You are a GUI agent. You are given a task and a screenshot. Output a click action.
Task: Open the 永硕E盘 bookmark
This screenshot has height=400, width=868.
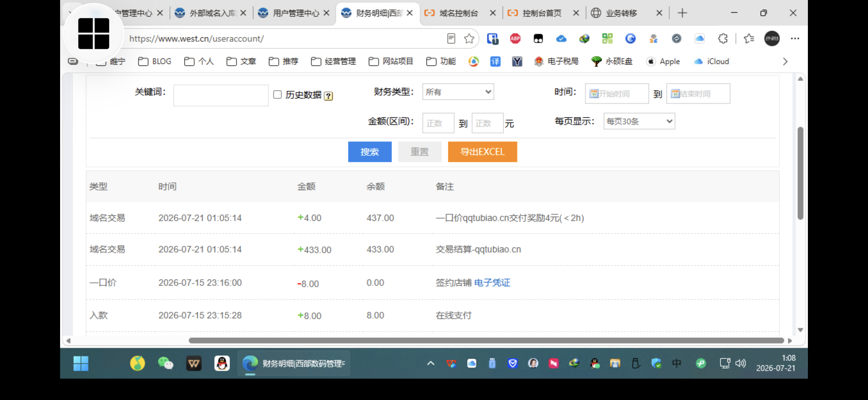tap(612, 61)
